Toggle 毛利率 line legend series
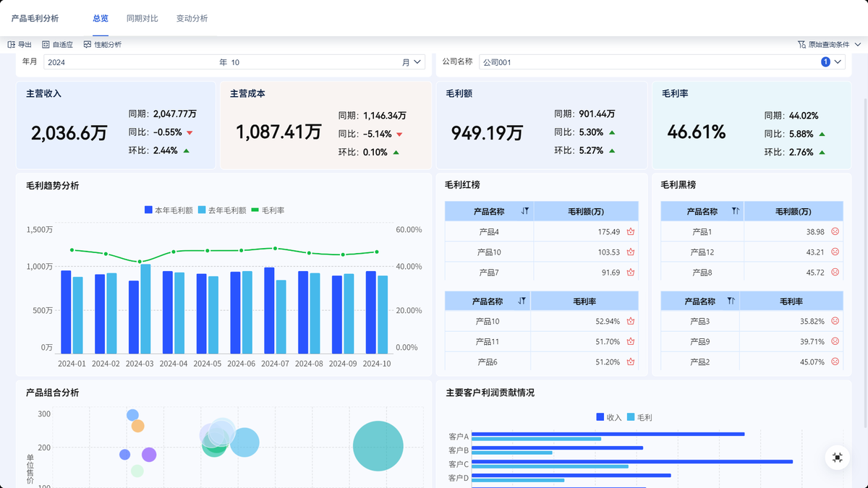The width and height of the screenshot is (868, 488). click(x=268, y=210)
